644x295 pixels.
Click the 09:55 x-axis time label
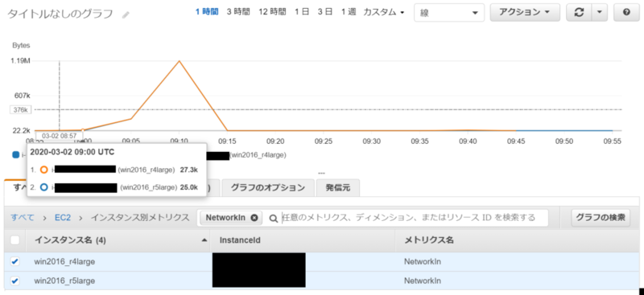coord(613,141)
